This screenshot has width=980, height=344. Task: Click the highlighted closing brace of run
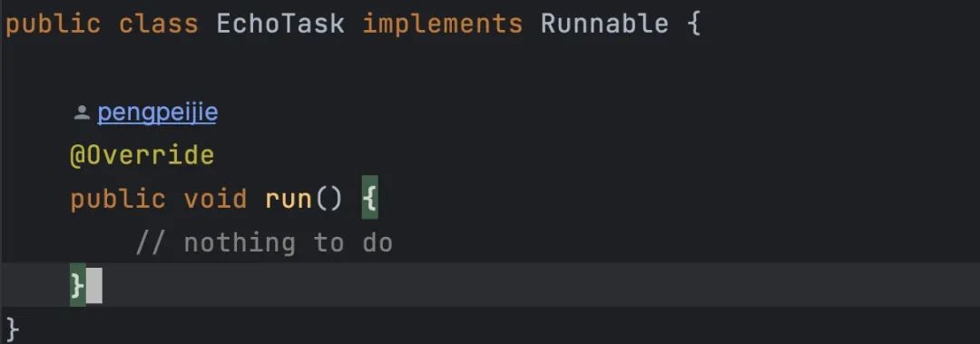pyautogui.click(x=77, y=286)
